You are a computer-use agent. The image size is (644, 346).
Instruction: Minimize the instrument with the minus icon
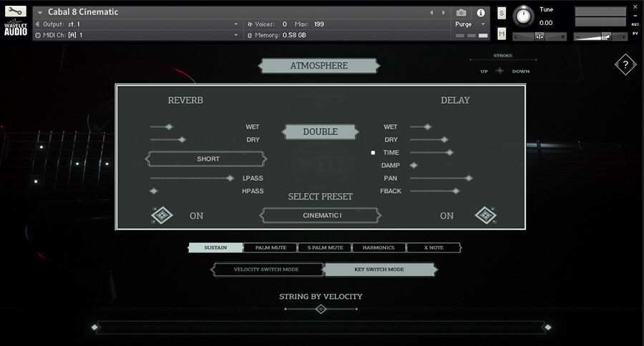point(635,16)
